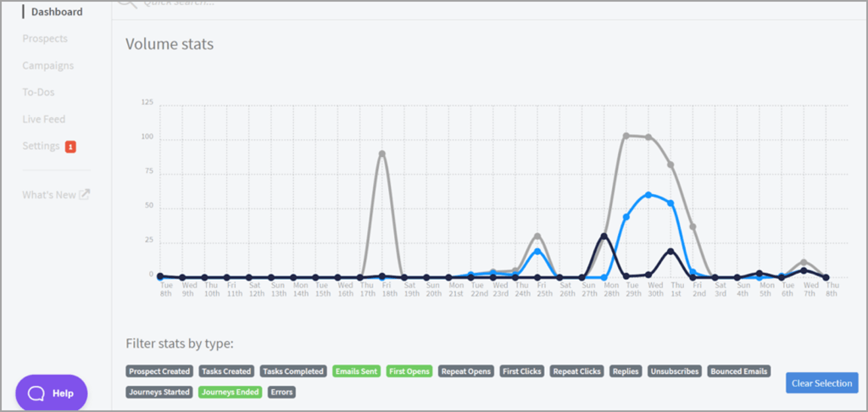868x412 pixels.
Task: Enable the Prospect Created filter
Action: click(x=160, y=371)
